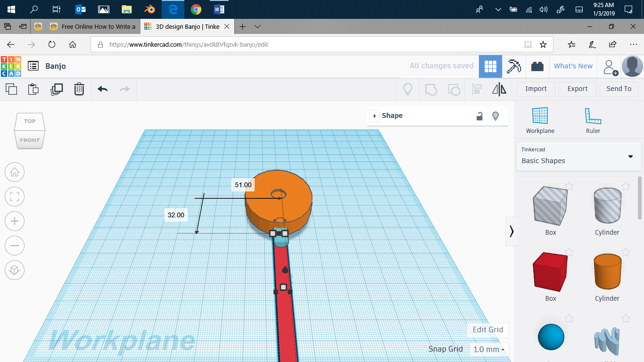Undo the last action

click(102, 89)
